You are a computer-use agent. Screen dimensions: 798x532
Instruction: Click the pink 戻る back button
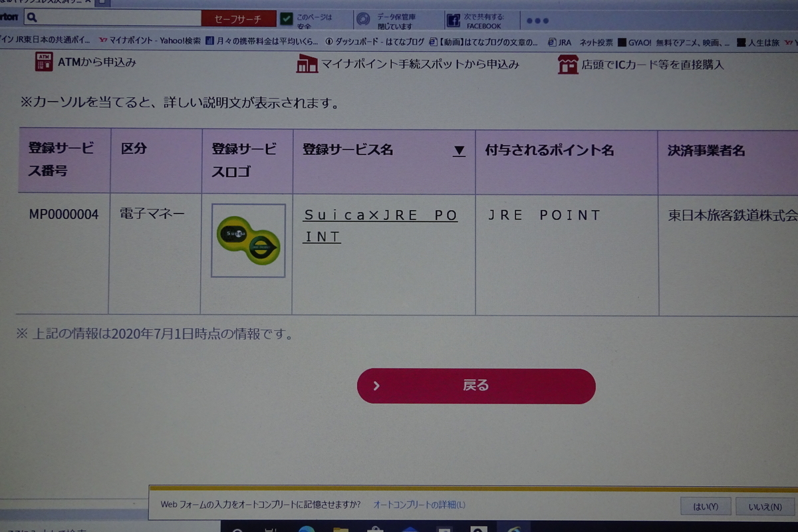click(476, 386)
